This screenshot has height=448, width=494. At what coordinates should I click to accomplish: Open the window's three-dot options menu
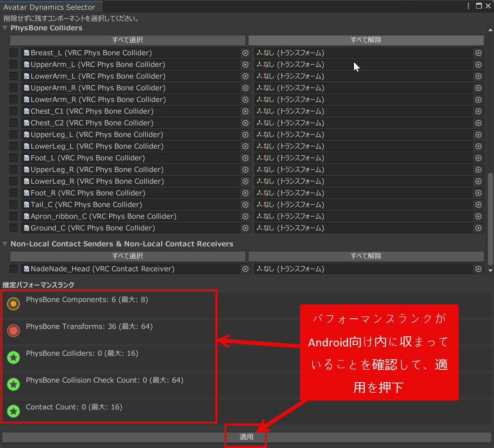[468, 6]
